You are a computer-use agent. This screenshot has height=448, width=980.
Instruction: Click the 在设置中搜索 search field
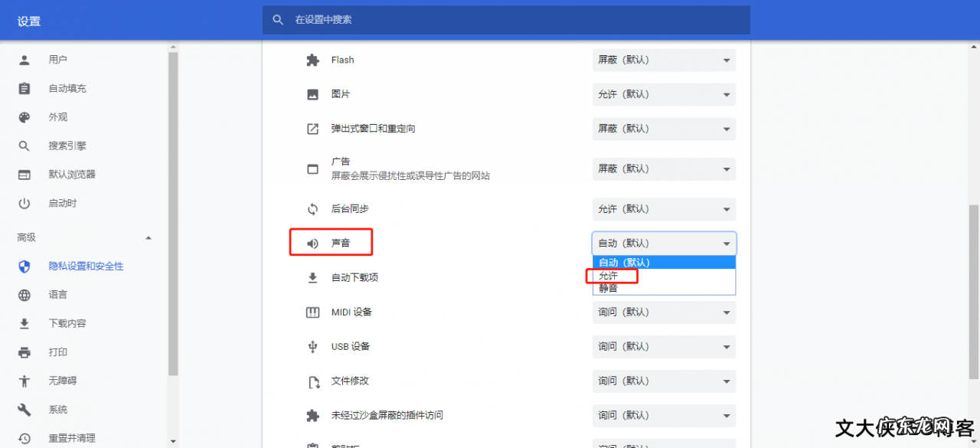(505, 20)
